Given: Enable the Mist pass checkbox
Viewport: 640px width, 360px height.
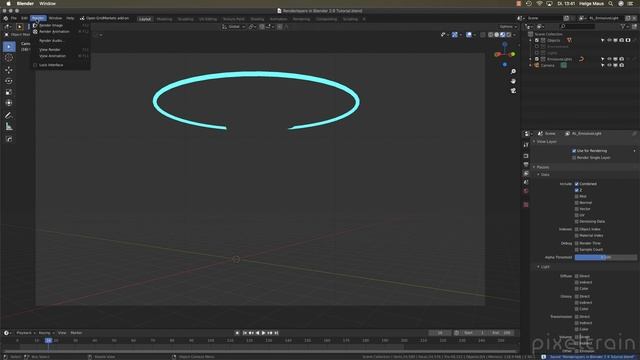Looking at the screenshot, I should [577, 196].
